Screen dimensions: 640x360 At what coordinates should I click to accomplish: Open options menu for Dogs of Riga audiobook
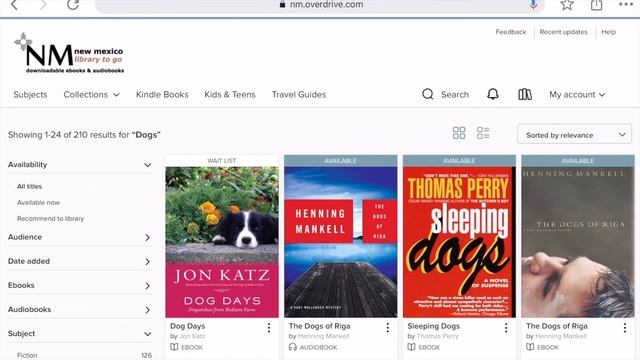point(387,328)
